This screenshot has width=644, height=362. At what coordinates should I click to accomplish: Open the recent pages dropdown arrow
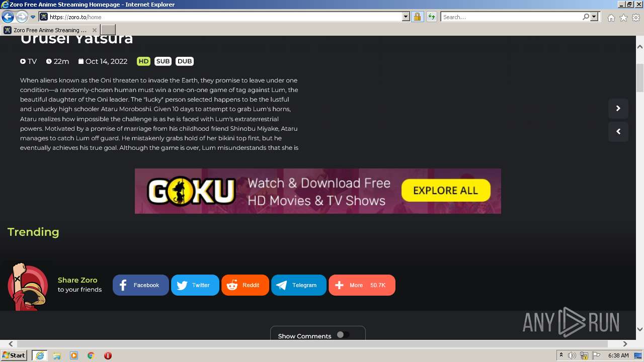tap(33, 17)
